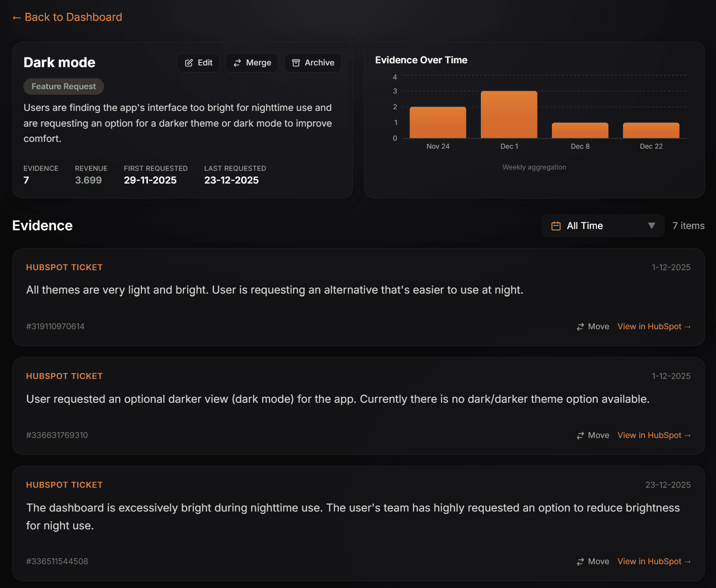Click the calendar icon in the All Time filter
The image size is (716, 588).
(x=556, y=226)
